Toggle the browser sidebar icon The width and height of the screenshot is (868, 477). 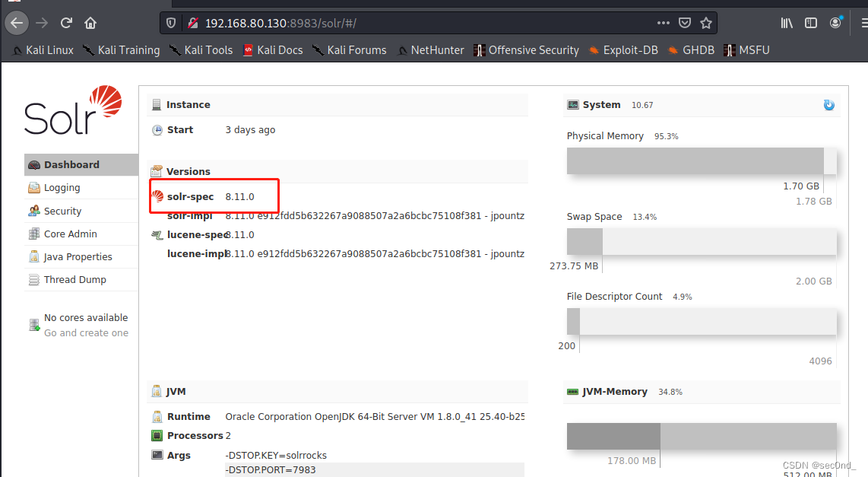(x=811, y=24)
